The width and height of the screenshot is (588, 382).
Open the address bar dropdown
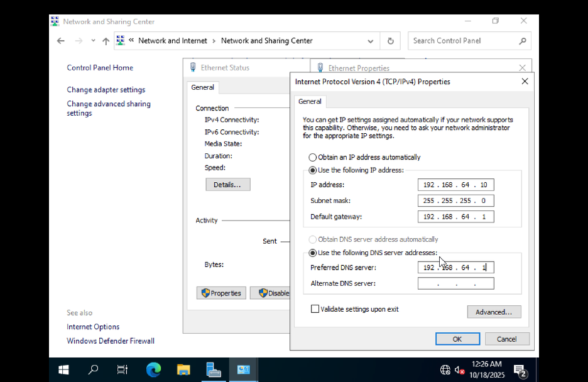pos(370,40)
